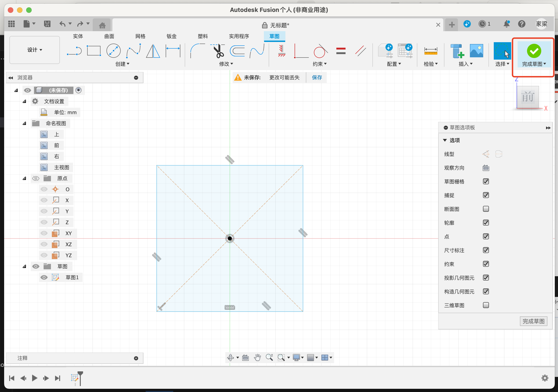Select the Line tool in Create
Viewport: 558px width, 392px height.
[74, 51]
